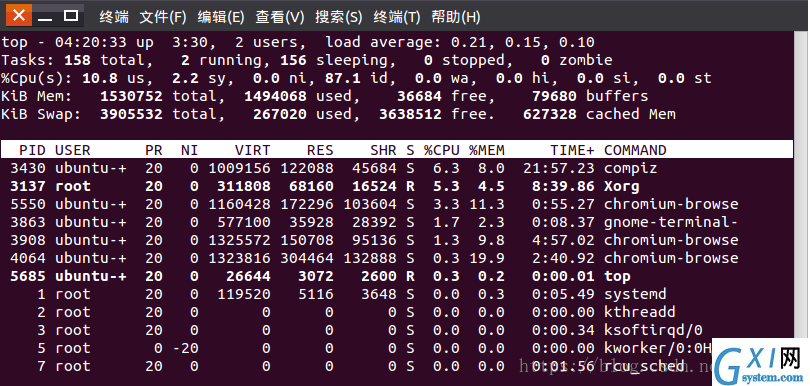Select the compiz process name
The width and height of the screenshot is (810, 386).
point(631,168)
